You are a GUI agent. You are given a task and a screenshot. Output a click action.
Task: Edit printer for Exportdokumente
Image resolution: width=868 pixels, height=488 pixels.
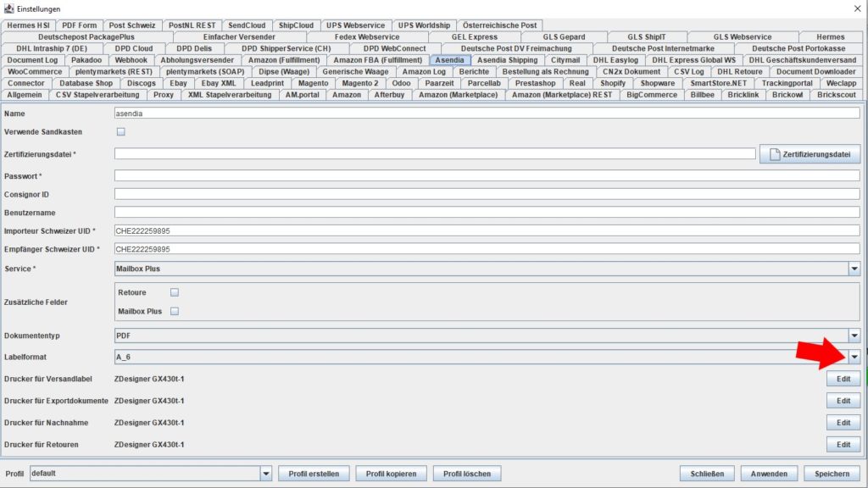(x=843, y=401)
